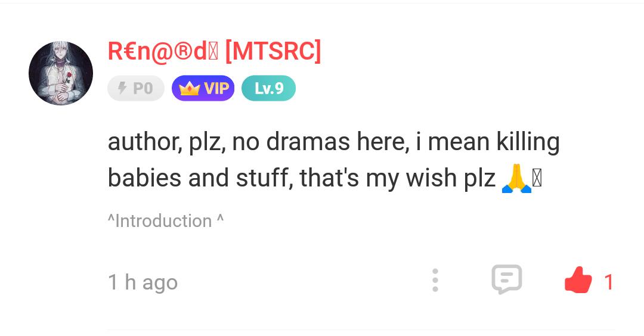This screenshot has height=336, width=644.
Task: Click the lightning bolt icon beside P0
Action: [123, 88]
